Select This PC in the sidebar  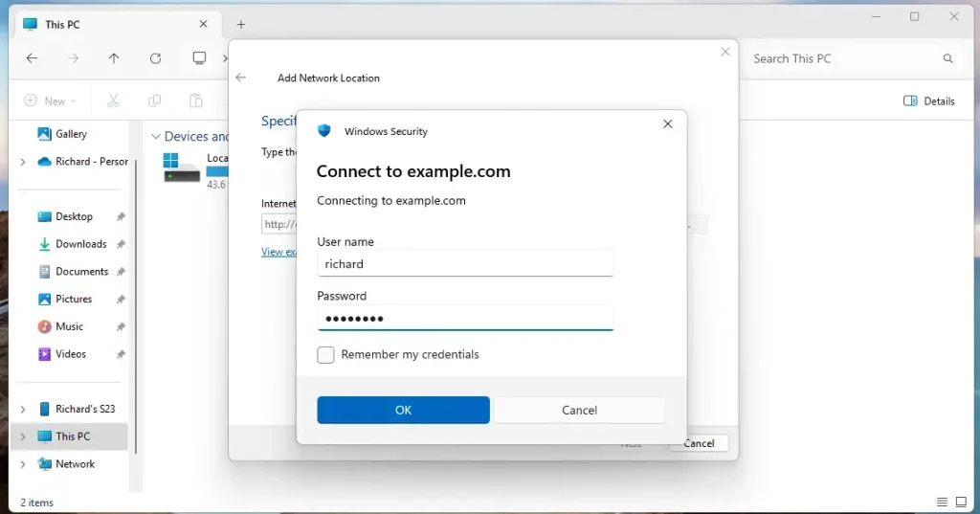73,436
